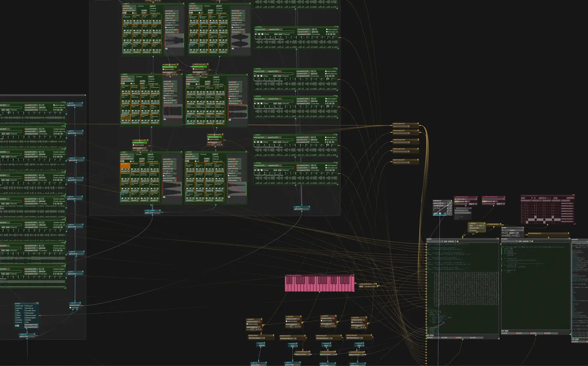Stop the CUTS8 sample player
The width and height of the screenshot is (588, 366).
262,170
